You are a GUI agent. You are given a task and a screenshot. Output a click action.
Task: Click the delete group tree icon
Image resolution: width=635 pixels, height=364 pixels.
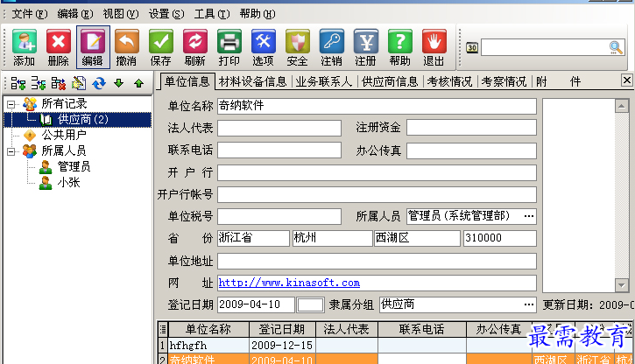pos(59,83)
